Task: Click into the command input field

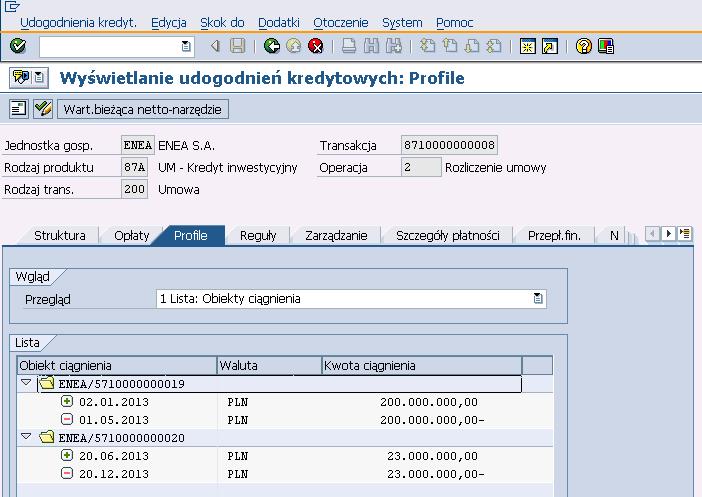Action: [x=110, y=46]
